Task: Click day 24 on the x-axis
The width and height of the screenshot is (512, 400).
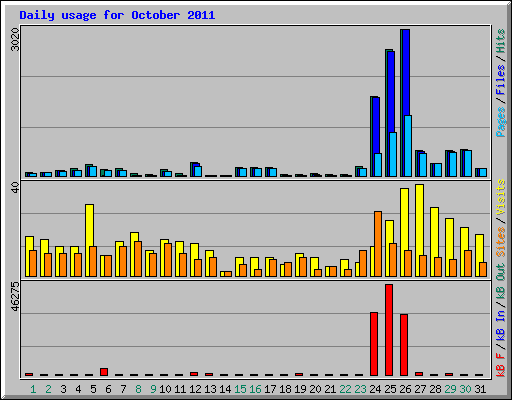Action: coord(375,389)
